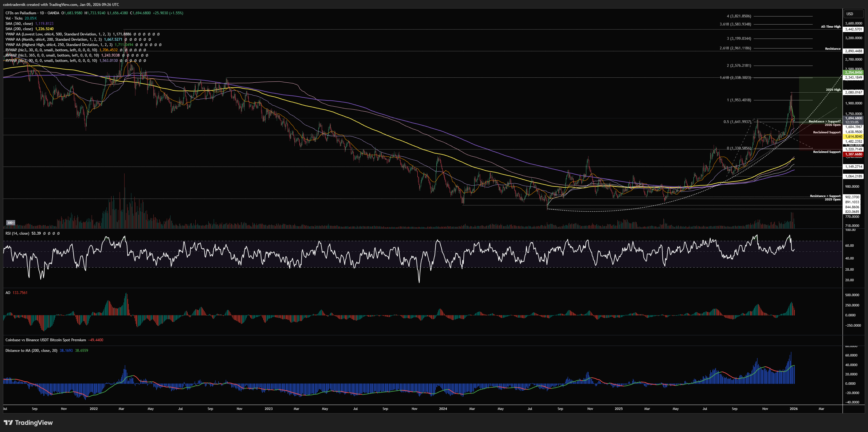Toggle the Vol · Ticks indicator legend

pyautogui.click(x=14, y=18)
